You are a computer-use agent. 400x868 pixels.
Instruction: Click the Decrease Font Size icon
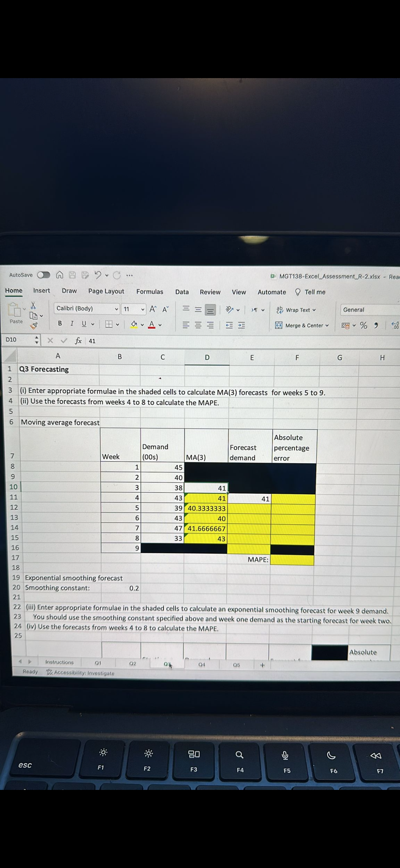[166, 309]
